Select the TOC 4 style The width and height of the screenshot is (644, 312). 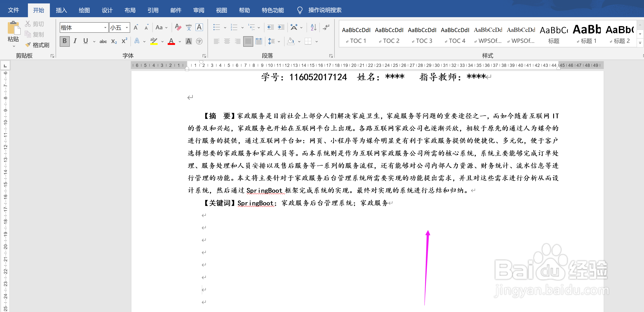pos(455,35)
